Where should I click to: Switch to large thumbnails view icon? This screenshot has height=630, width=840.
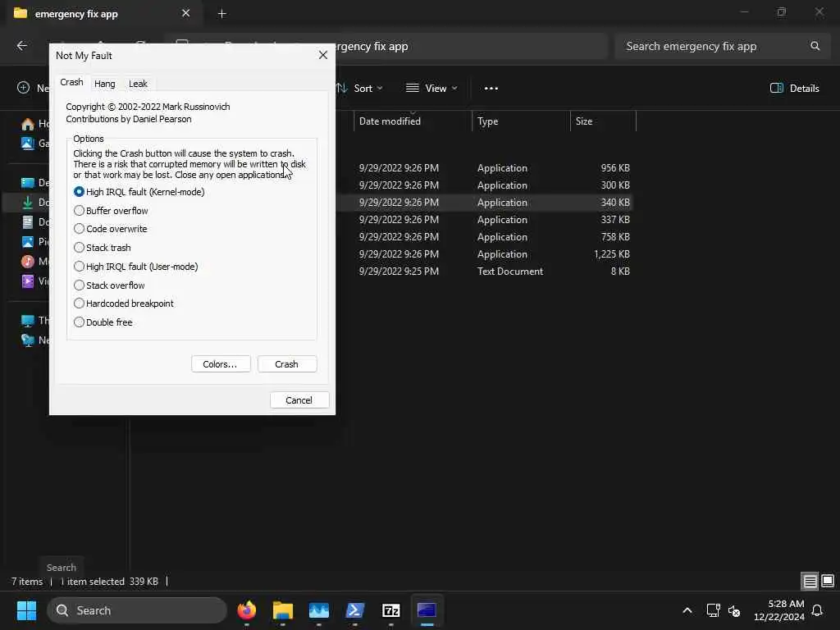pos(828,581)
